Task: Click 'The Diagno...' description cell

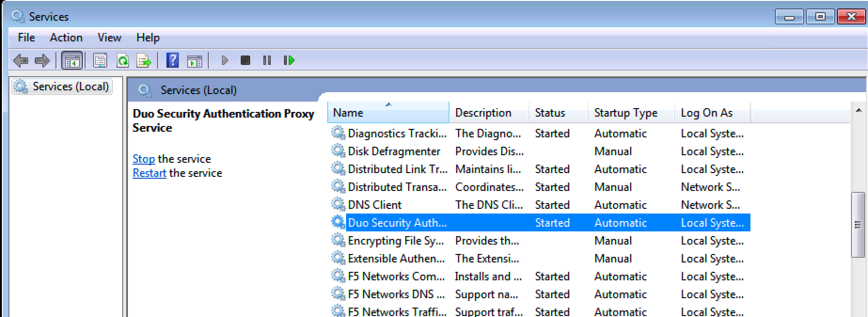Action: 488,134
